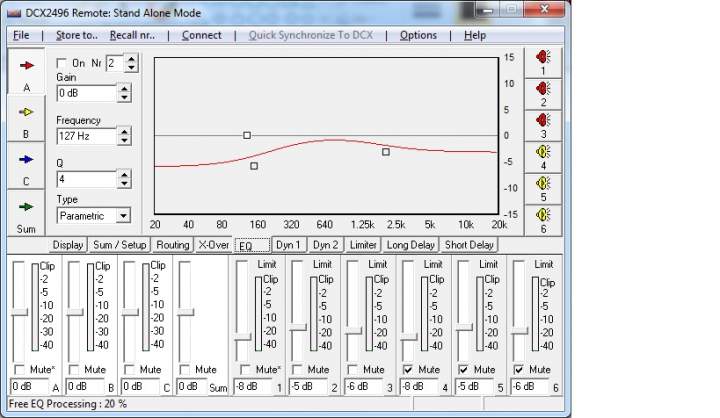Switch to the Dyn 1 tab
This screenshot has height=418, width=720.
[x=288, y=245]
